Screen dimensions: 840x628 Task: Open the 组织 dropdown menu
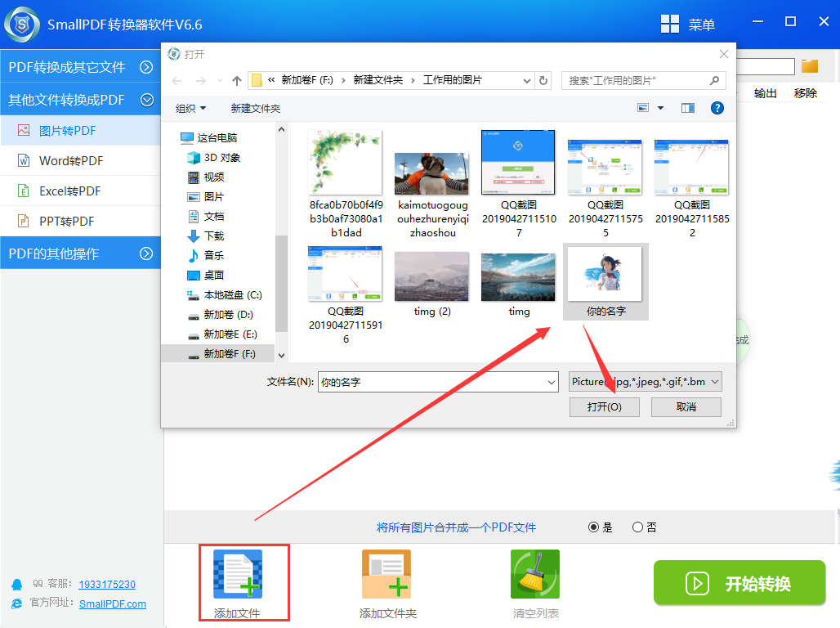[x=190, y=108]
